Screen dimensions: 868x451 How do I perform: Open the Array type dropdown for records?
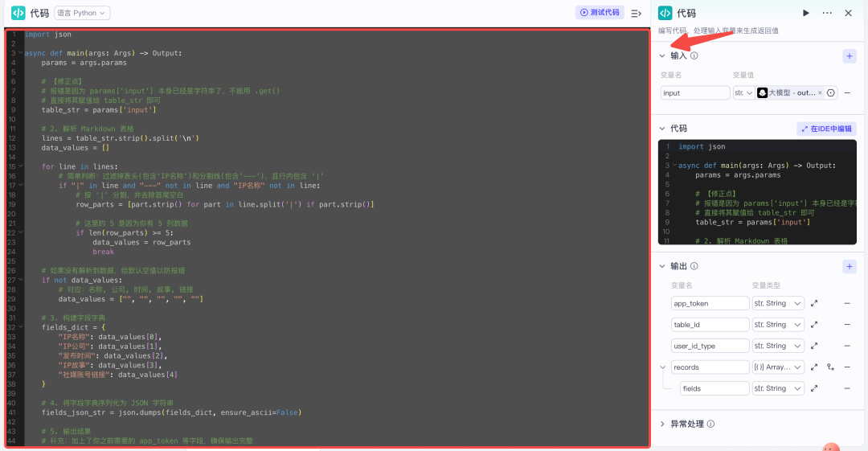[778, 367]
